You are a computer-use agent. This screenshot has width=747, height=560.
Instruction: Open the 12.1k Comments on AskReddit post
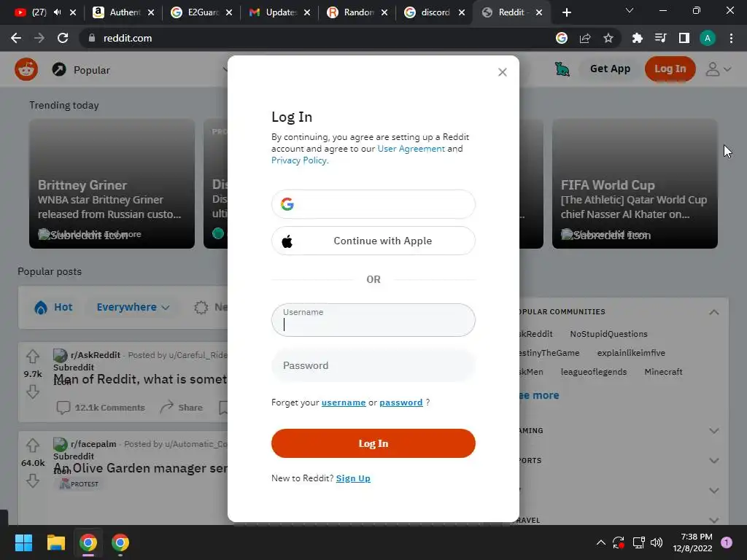(101, 408)
